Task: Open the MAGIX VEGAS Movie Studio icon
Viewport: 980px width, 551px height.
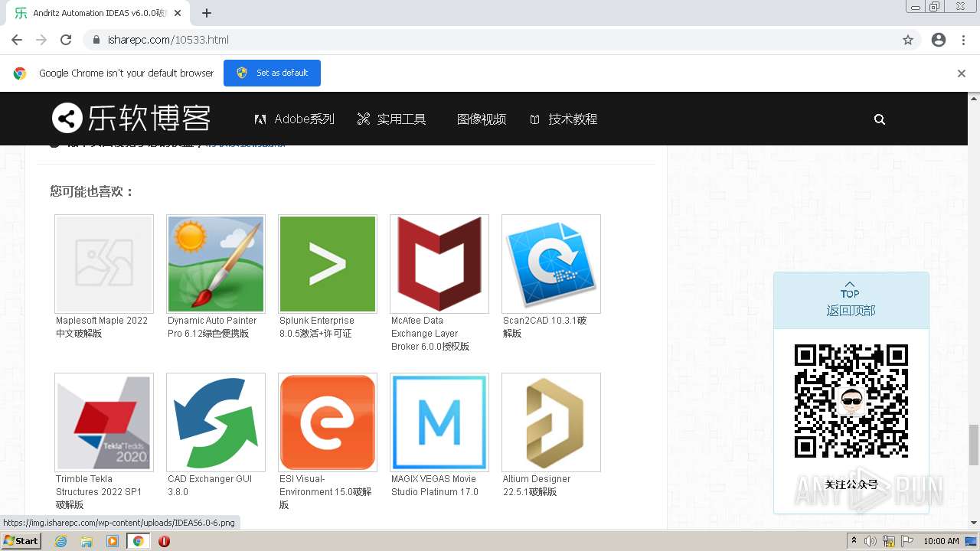Action: [439, 422]
